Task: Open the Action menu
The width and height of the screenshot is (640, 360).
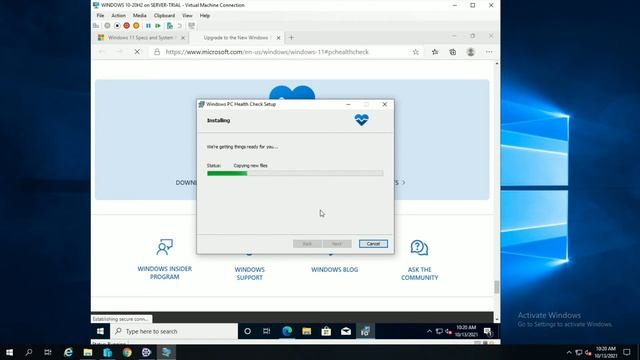Action: 118,16
